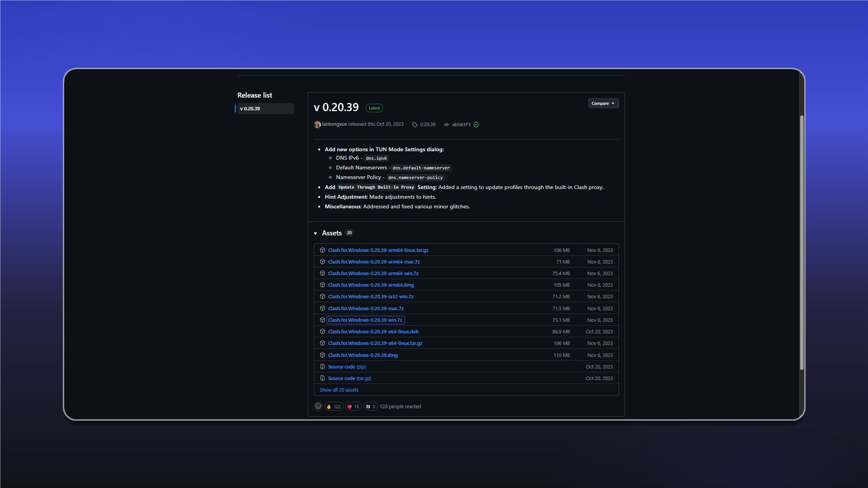Click the 110 MB size of 0.20.39.dmg

click(561, 355)
